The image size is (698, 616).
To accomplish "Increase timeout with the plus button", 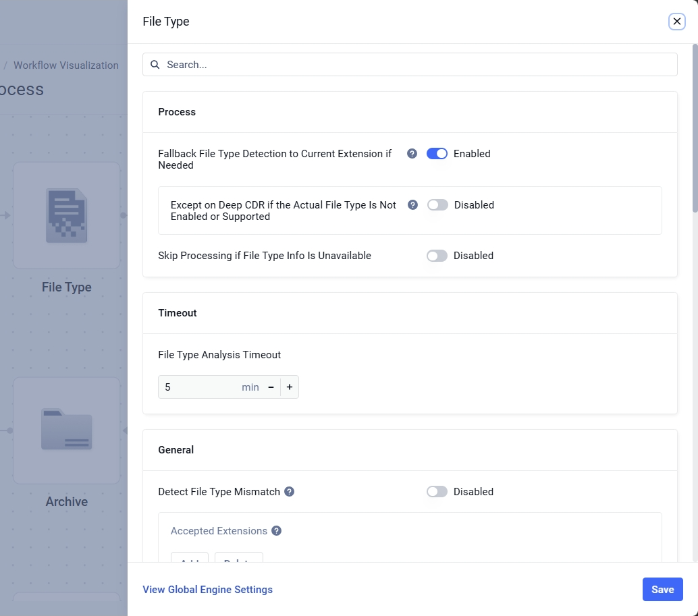I will 290,387.
